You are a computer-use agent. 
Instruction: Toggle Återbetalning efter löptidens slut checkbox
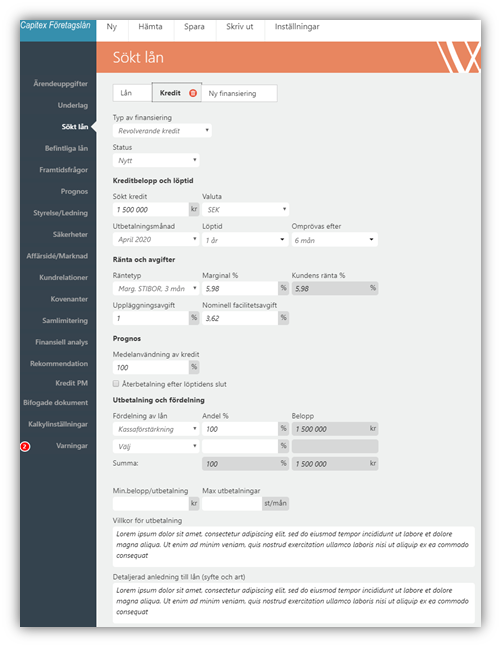pos(116,384)
